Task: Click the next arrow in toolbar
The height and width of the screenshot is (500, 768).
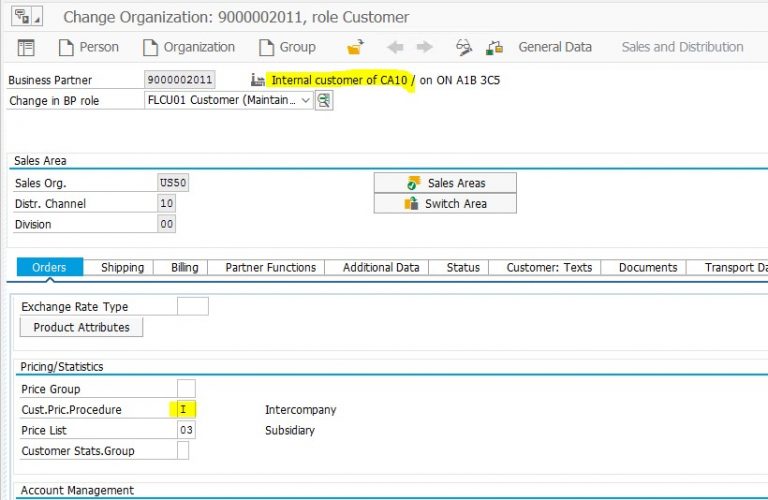Action: tap(424, 47)
